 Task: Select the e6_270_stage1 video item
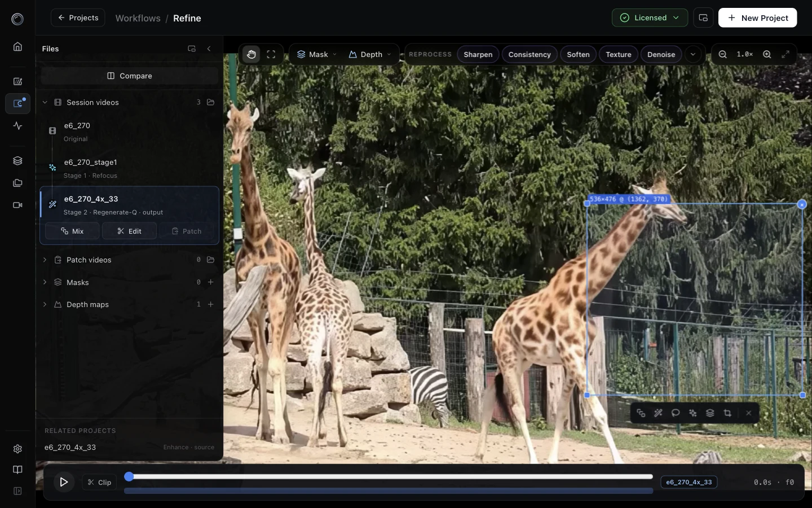[x=130, y=168]
